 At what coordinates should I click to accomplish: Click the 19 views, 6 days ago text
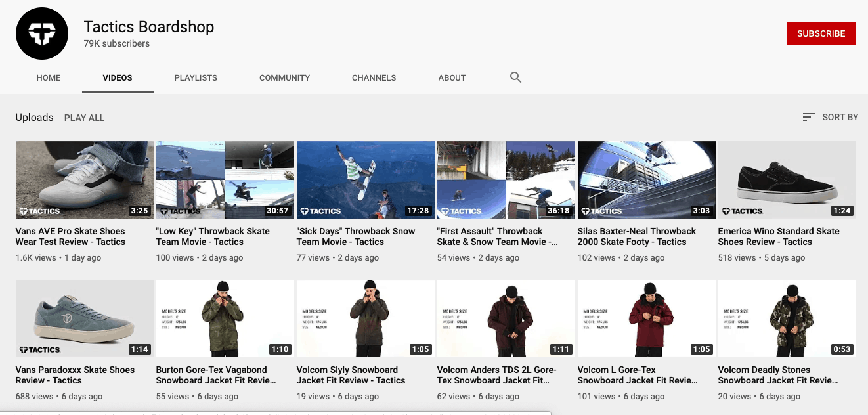click(337, 397)
